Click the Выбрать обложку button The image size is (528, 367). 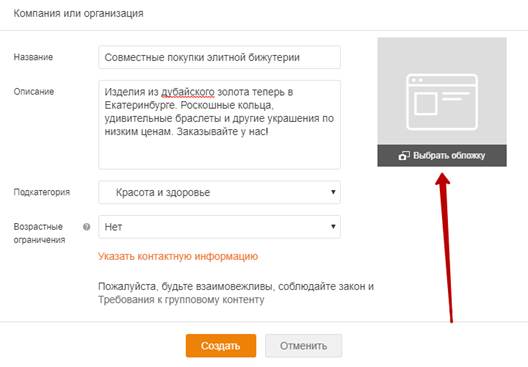(x=442, y=156)
